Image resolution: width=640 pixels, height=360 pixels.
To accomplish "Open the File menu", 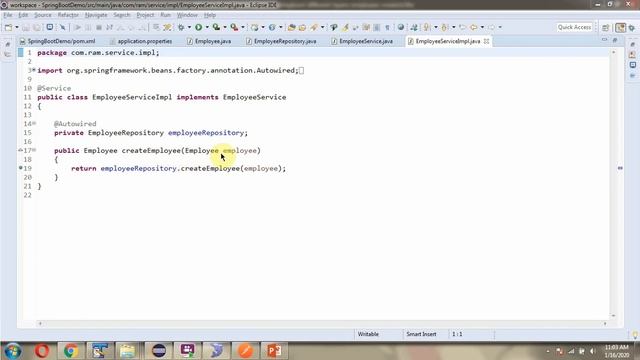I will (8, 15).
